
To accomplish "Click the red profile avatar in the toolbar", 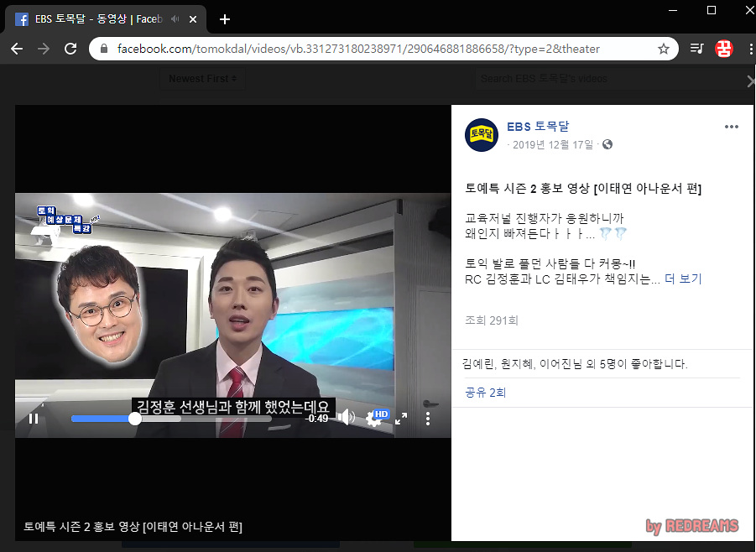I will coord(724,49).
